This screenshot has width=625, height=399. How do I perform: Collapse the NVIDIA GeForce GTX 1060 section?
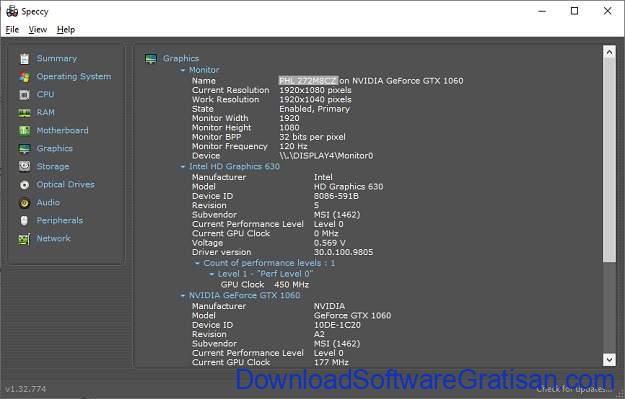[x=183, y=296]
